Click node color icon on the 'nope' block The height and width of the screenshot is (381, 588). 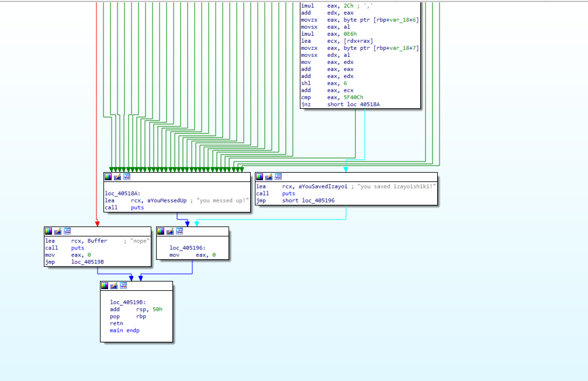point(49,231)
